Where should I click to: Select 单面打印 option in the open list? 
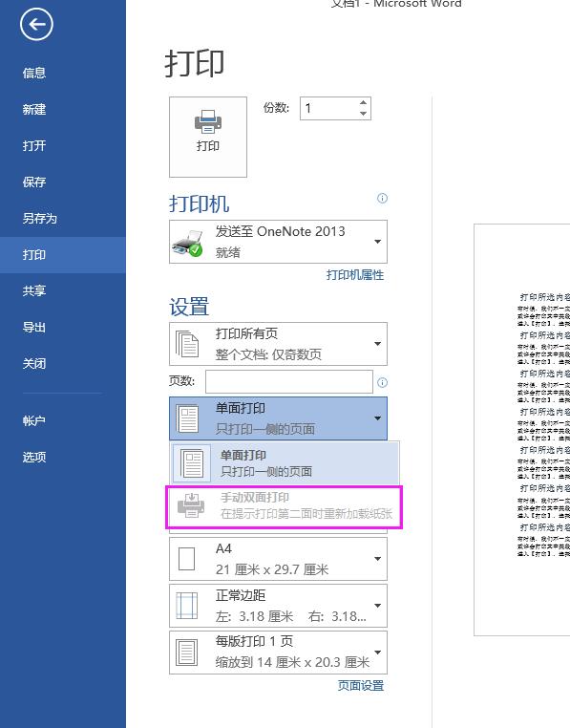tap(285, 463)
